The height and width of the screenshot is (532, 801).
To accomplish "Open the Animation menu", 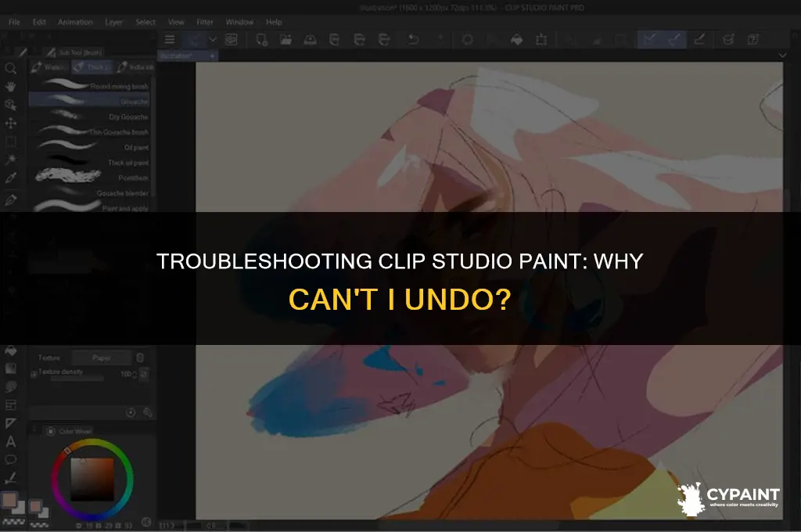I will (75, 22).
